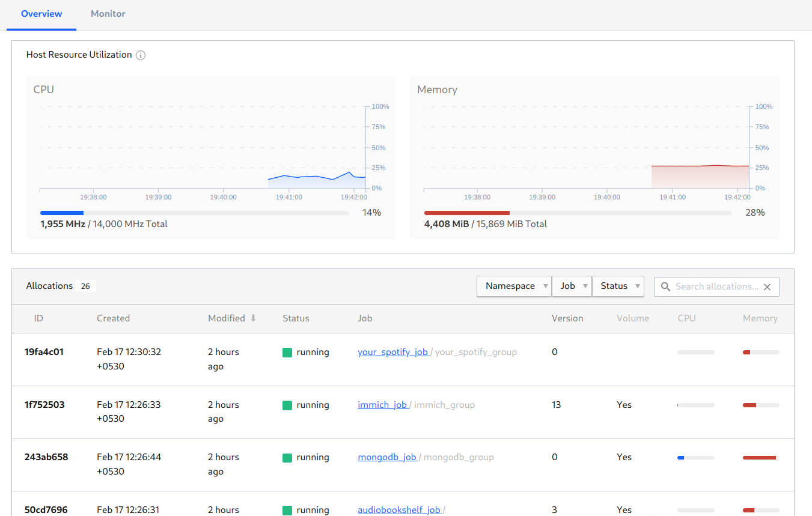This screenshot has height=516, width=812.
Task: Click the your_spotify_job link
Action: coord(393,352)
